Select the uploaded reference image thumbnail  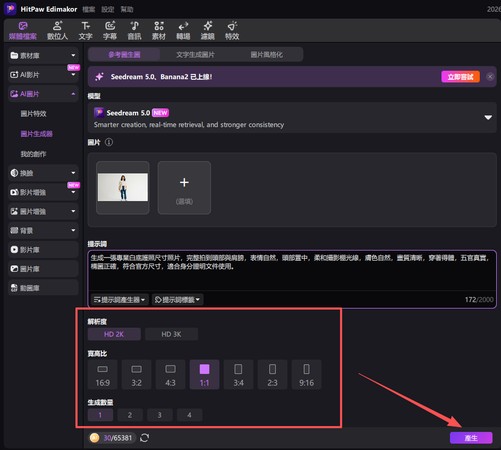click(x=123, y=187)
